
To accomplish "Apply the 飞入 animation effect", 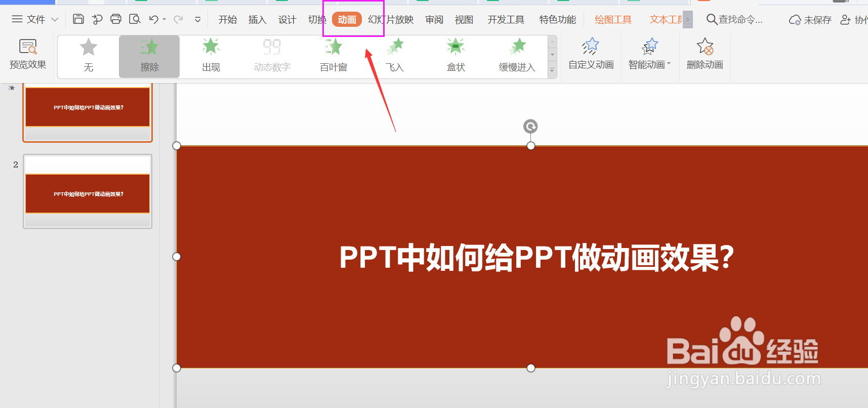I will [395, 56].
